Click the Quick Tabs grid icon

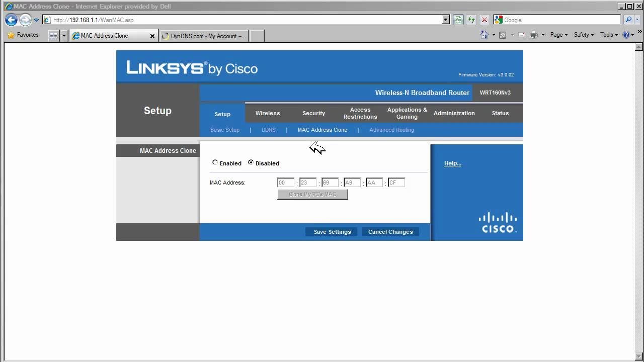(53, 36)
